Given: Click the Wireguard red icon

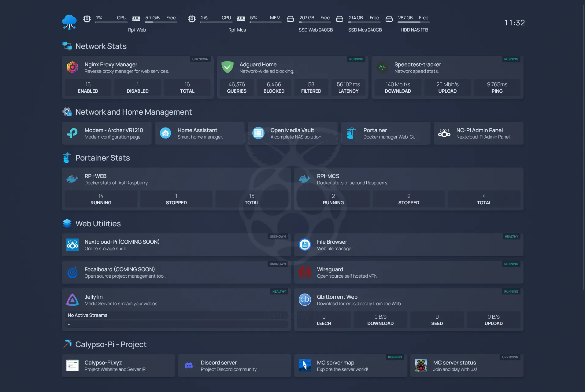Looking at the screenshot, I should coord(305,272).
